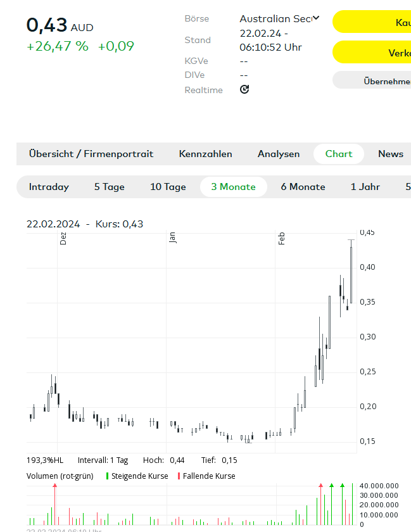Click the +26,47 % change value
Image resolution: width=411 pixels, height=532 pixels.
click(x=58, y=46)
